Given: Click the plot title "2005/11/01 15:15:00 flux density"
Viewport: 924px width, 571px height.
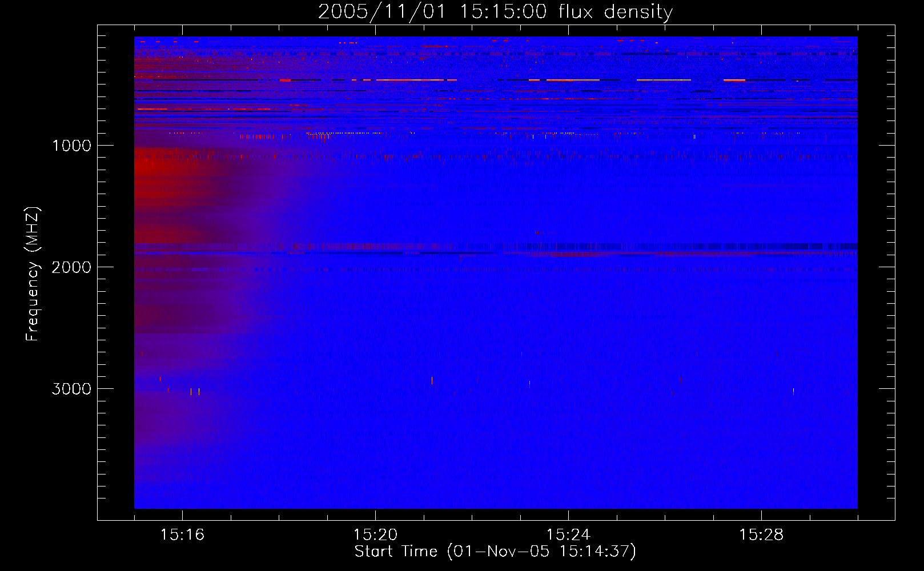Looking at the screenshot, I should point(495,12).
